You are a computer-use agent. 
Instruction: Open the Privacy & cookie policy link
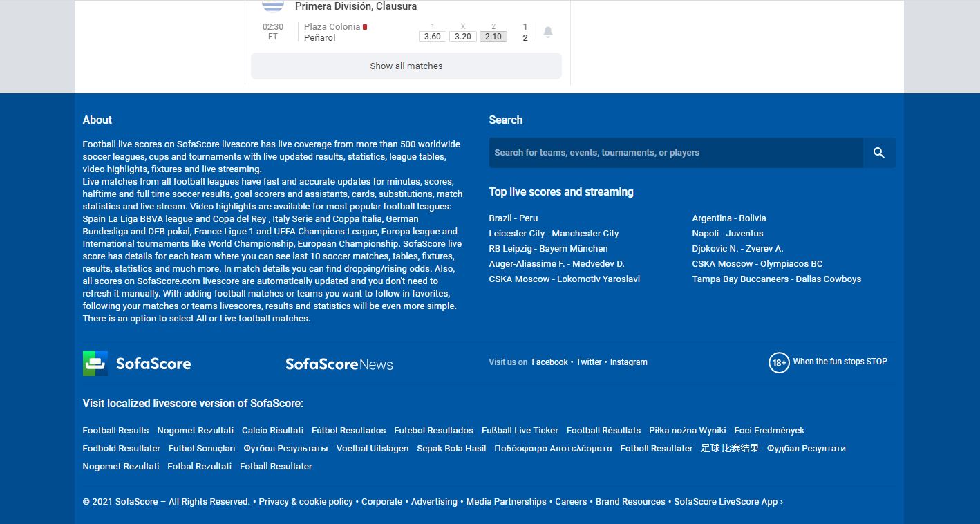click(x=305, y=502)
